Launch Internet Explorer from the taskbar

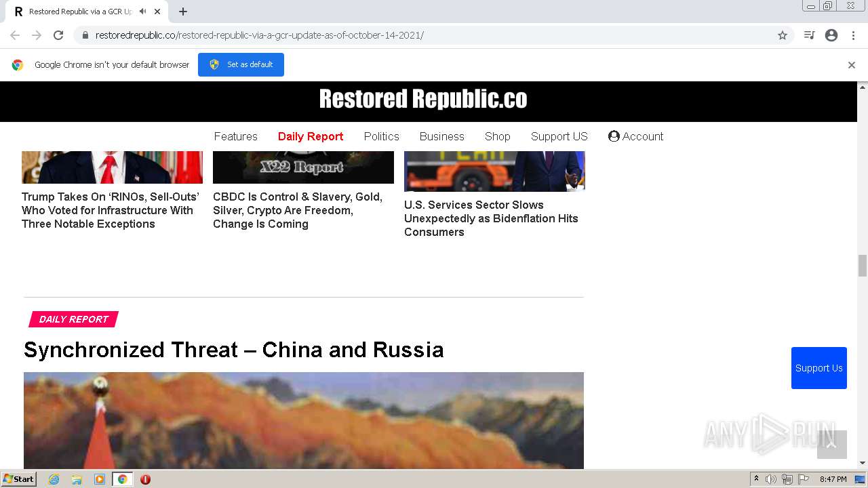click(x=54, y=479)
